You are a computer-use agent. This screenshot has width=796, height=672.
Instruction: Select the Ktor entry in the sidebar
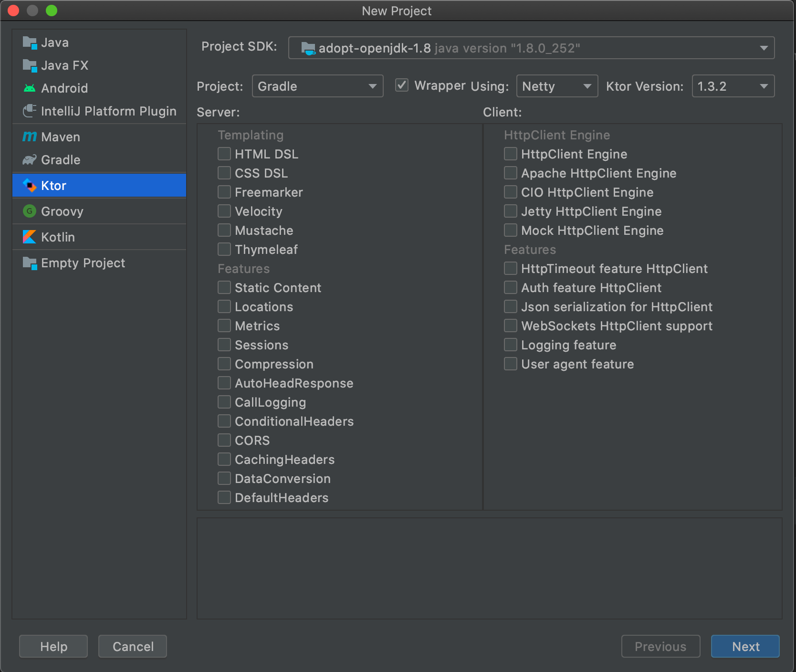click(x=99, y=186)
